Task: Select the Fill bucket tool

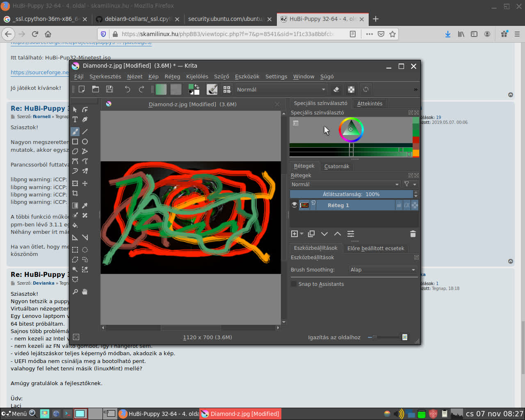Action: pyautogui.click(x=75, y=225)
